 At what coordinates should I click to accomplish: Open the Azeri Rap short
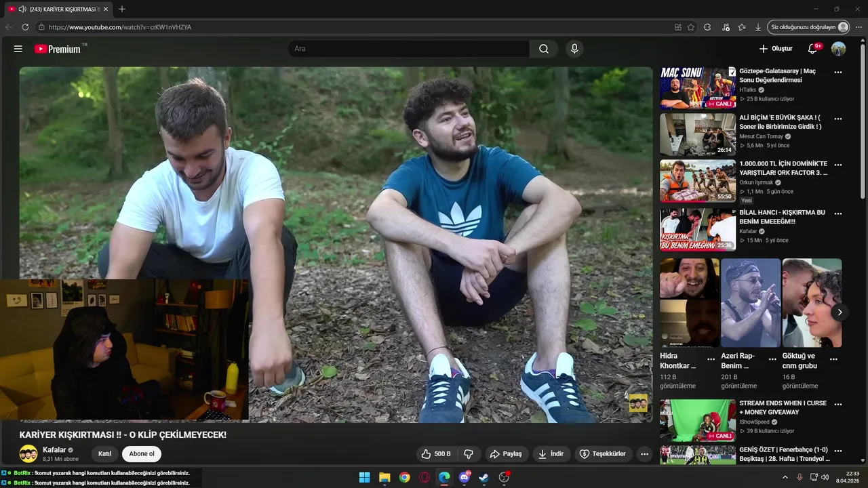point(751,302)
